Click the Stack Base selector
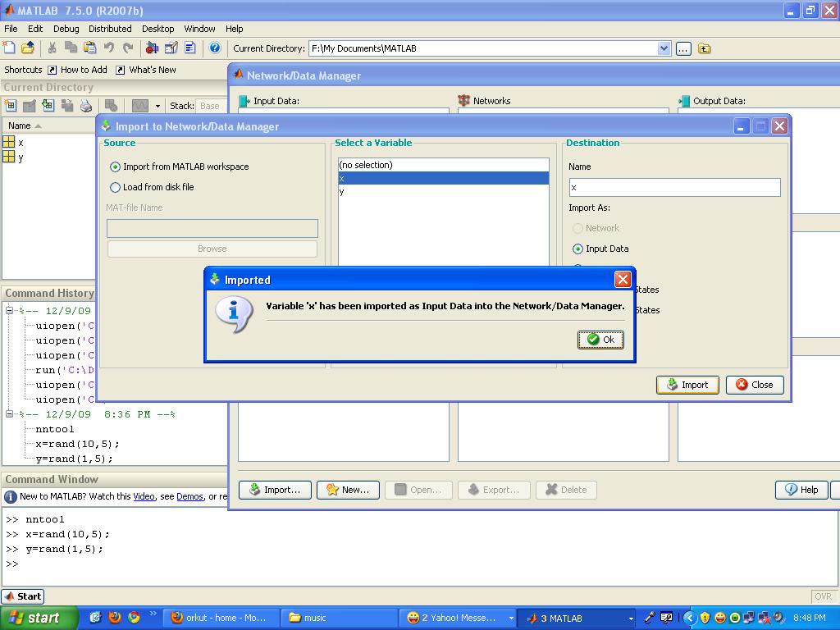 pyautogui.click(x=210, y=106)
